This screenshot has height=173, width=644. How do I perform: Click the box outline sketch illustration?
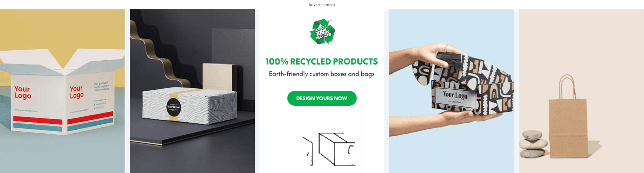tap(328, 149)
